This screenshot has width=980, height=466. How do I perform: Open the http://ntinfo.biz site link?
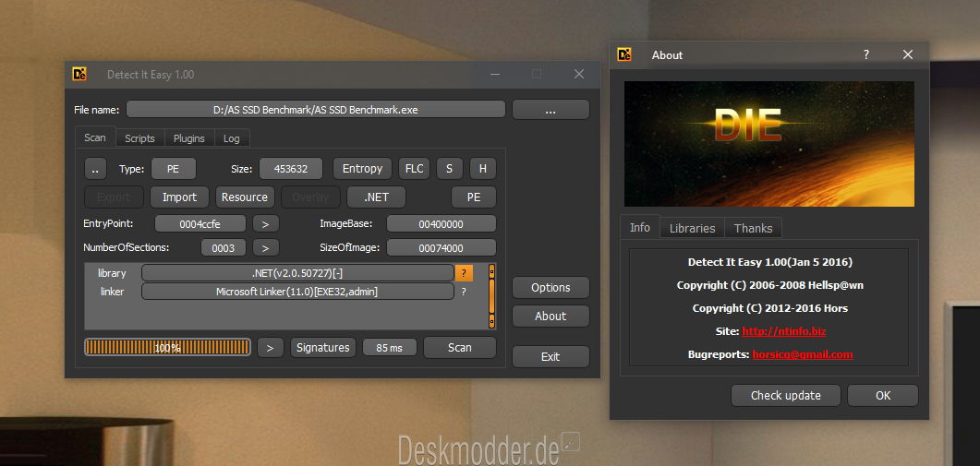(784, 331)
